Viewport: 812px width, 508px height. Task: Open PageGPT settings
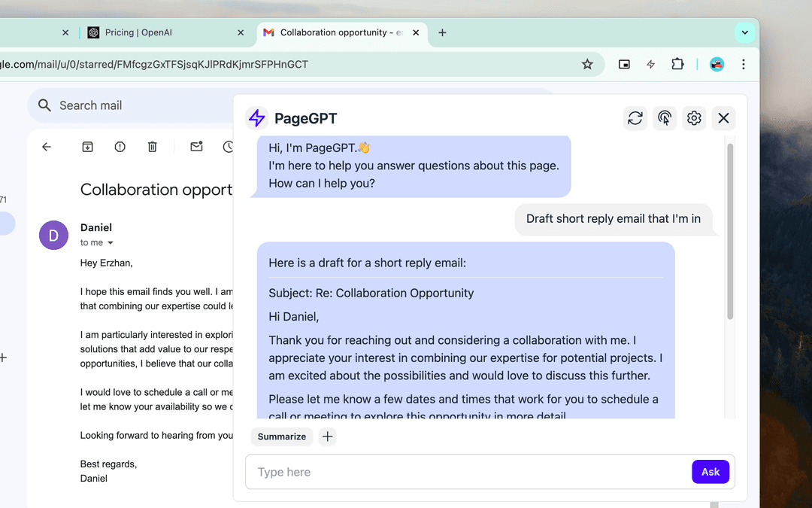(694, 118)
